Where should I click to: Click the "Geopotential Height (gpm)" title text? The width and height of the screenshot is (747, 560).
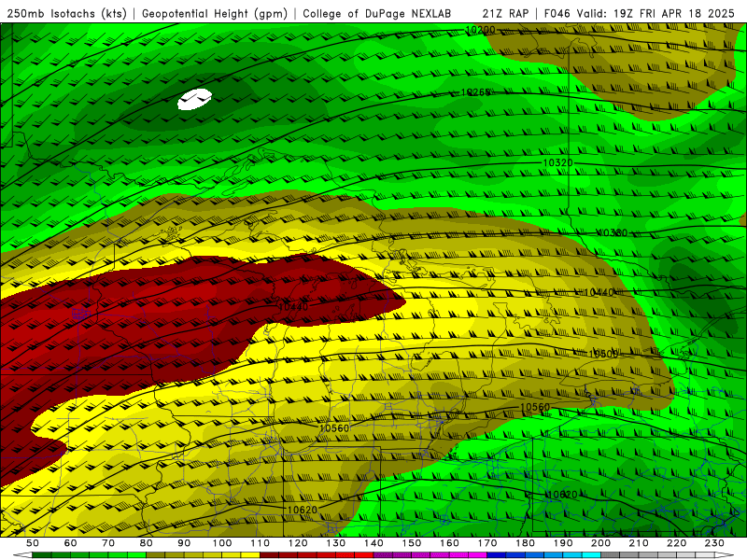(215, 13)
